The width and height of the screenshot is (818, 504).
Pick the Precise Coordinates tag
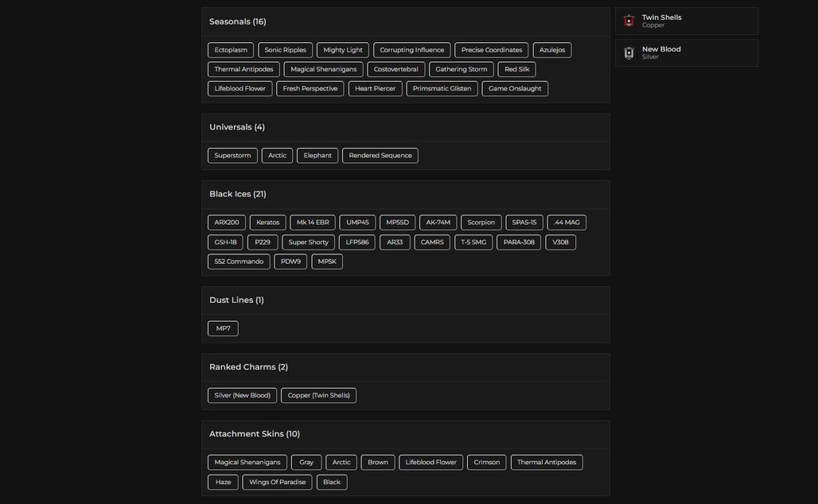(492, 50)
